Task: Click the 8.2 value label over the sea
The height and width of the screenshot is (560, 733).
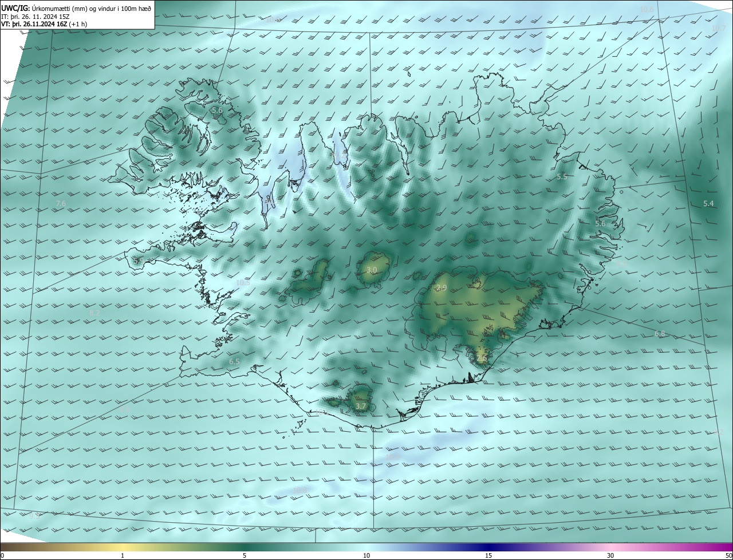Action: click(94, 313)
